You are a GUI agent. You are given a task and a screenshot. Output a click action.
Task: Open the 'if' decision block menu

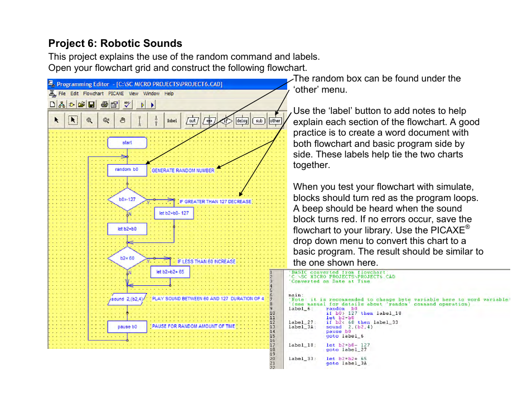pos(226,121)
